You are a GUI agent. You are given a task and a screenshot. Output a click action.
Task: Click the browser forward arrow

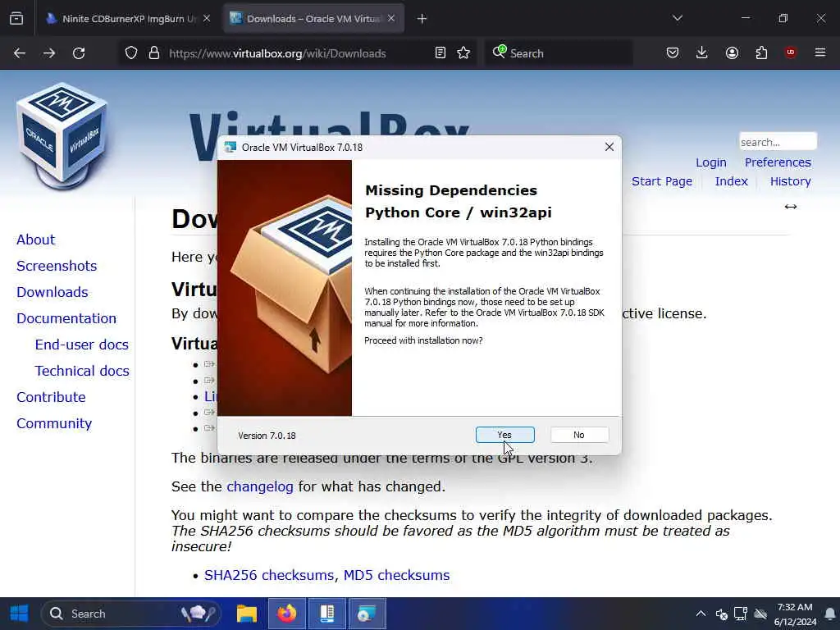49,53
